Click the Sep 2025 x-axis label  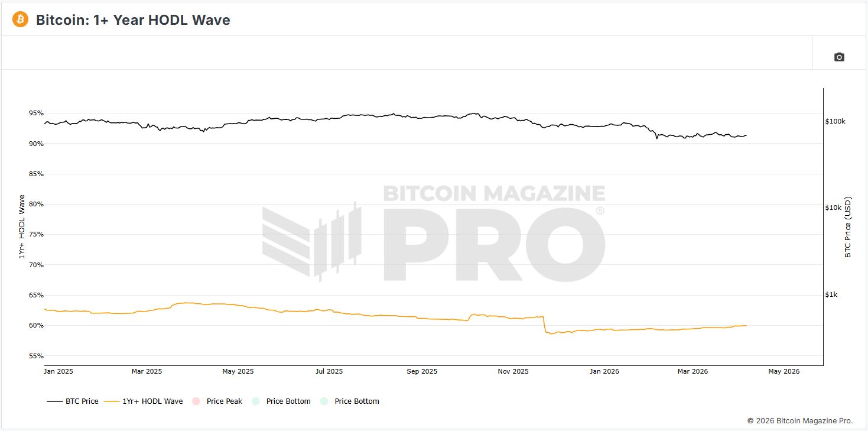[422, 371]
